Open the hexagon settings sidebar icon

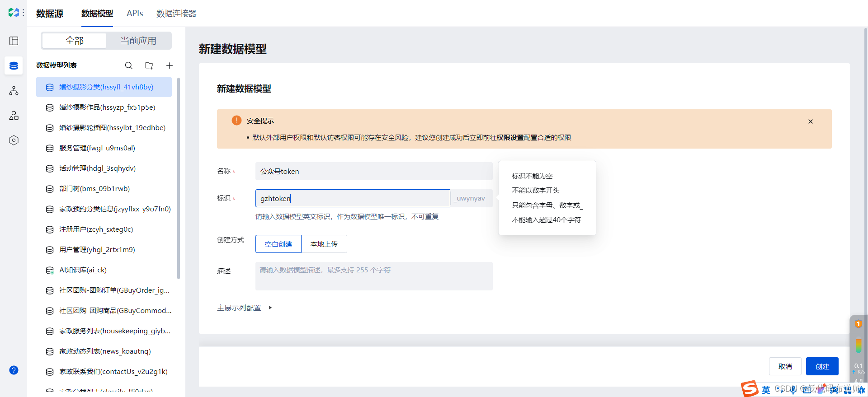(x=14, y=140)
